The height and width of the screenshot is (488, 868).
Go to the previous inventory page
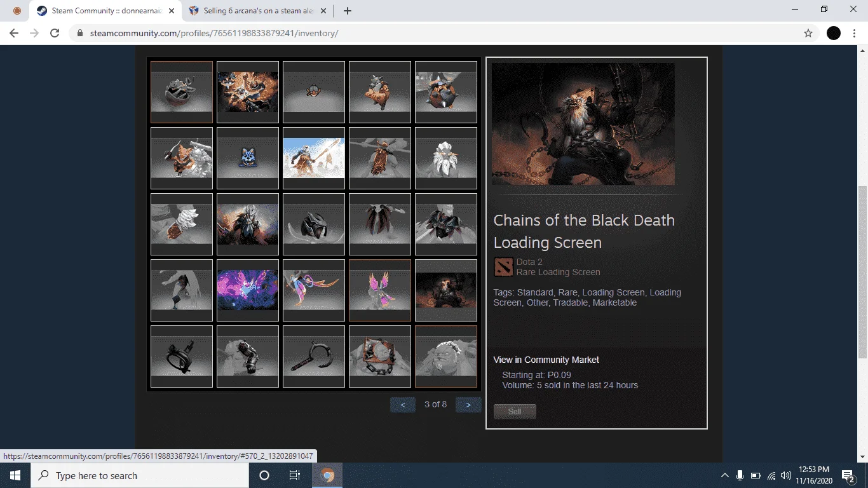click(x=403, y=405)
